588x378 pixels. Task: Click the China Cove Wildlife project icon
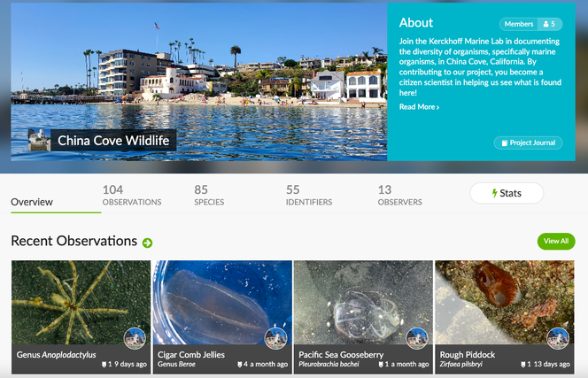pyautogui.click(x=39, y=140)
